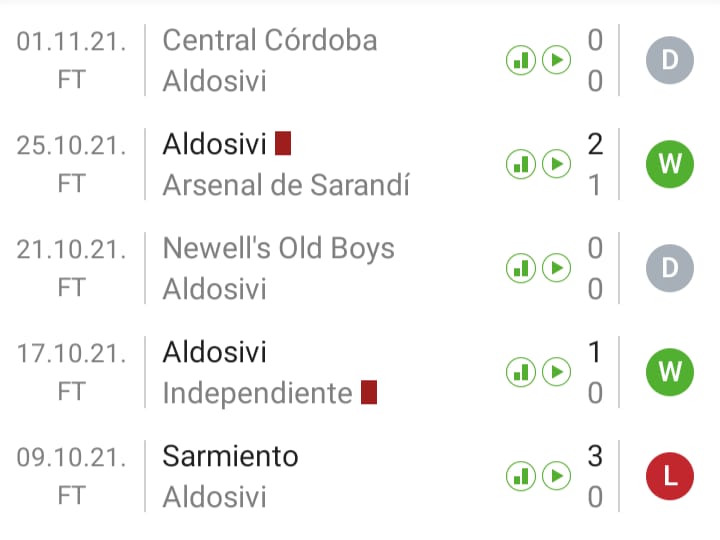Viewport: 720px width, 540px height.
Task: Play video for Aldosivi vs Independiente
Action: (556, 372)
